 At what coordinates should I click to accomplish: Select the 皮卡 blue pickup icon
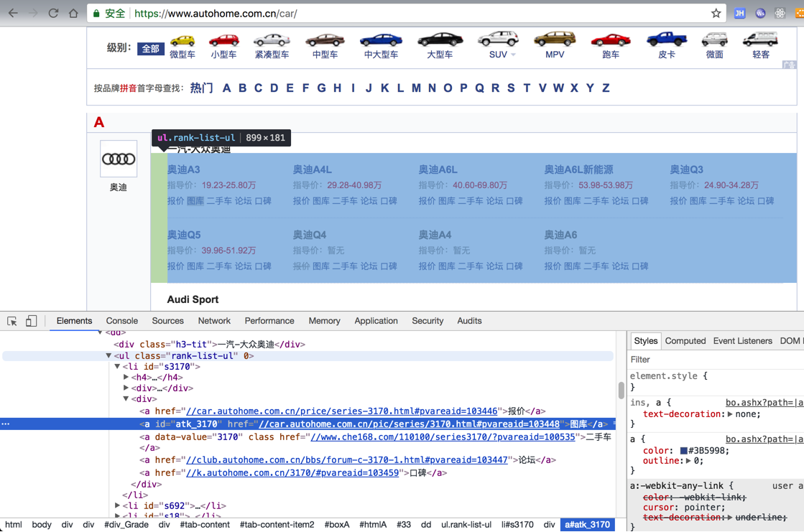667,39
